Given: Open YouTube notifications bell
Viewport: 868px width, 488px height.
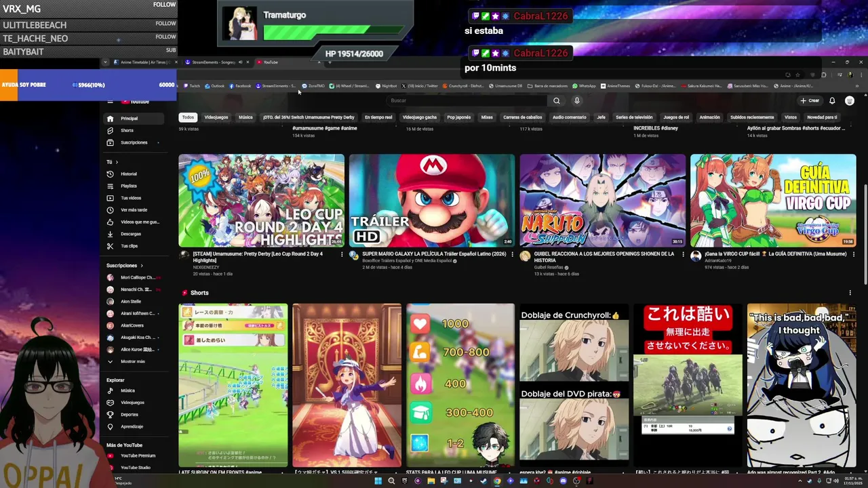Looking at the screenshot, I should tap(832, 100).
